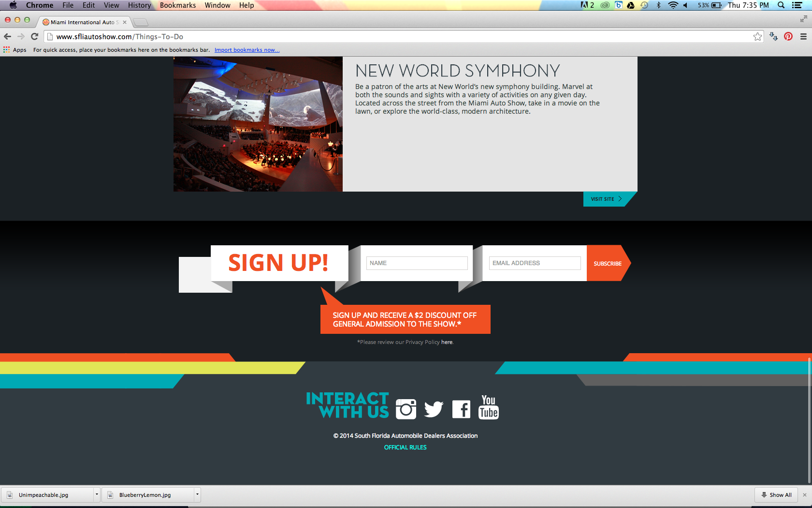The height and width of the screenshot is (508, 812).
Task: Click the 2014 South Florida copyright text
Action: coord(406,436)
